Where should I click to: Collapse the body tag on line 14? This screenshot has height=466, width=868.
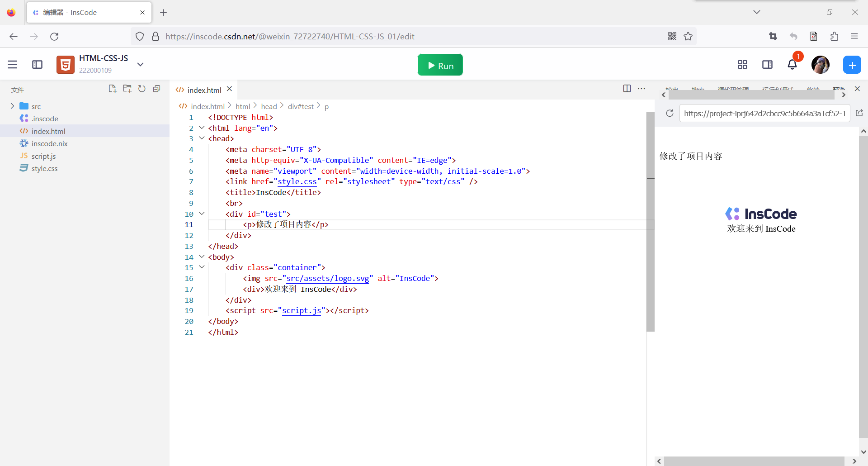point(202,257)
